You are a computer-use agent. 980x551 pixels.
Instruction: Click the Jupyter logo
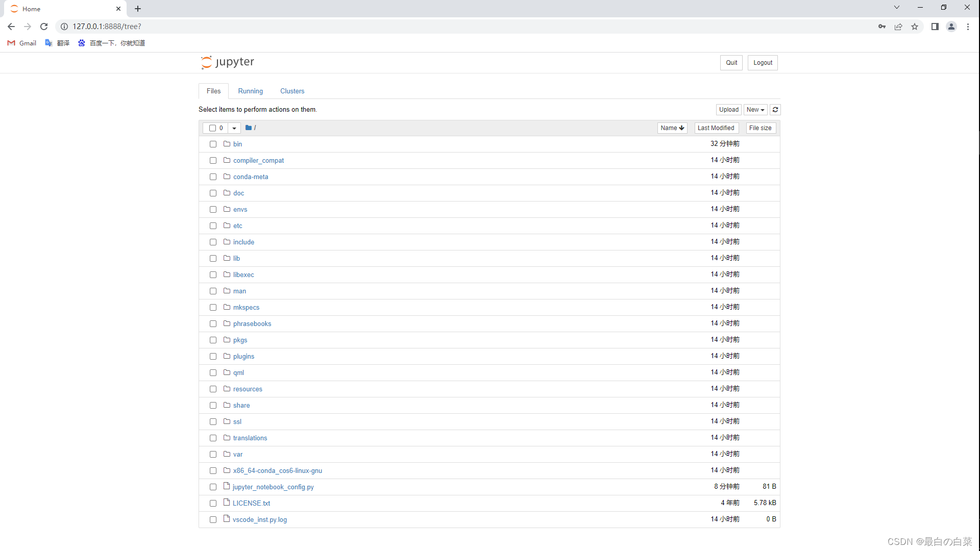228,62
